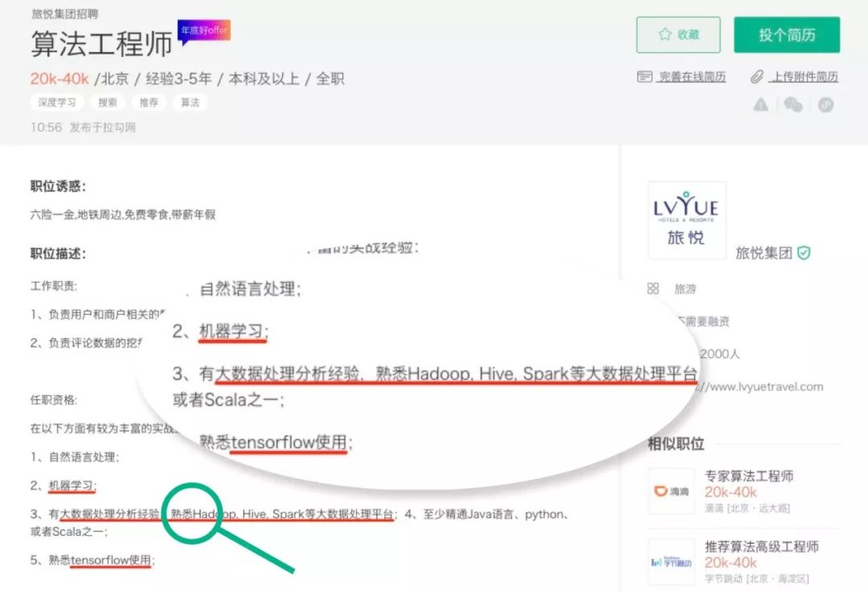
Task: Click the round share icon right of WeChat
Action: coord(826,104)
